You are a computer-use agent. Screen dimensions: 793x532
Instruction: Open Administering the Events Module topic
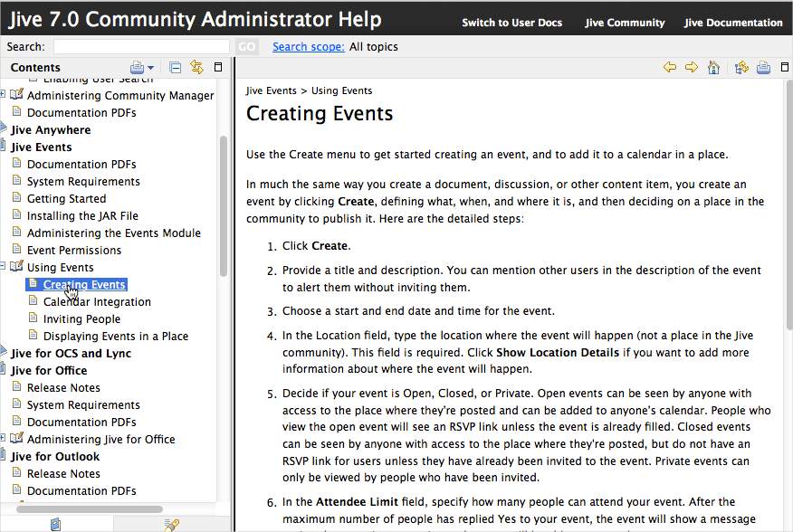114,233
